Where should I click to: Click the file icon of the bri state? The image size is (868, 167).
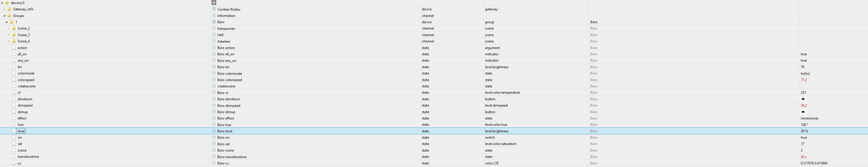[x=14, y=67]
